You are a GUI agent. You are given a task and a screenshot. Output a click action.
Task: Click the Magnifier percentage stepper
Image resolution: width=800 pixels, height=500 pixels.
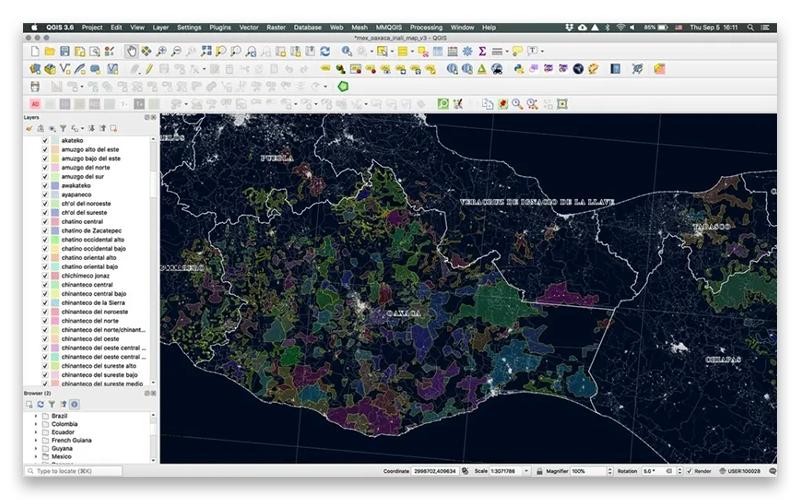click(x=610, y=471)
